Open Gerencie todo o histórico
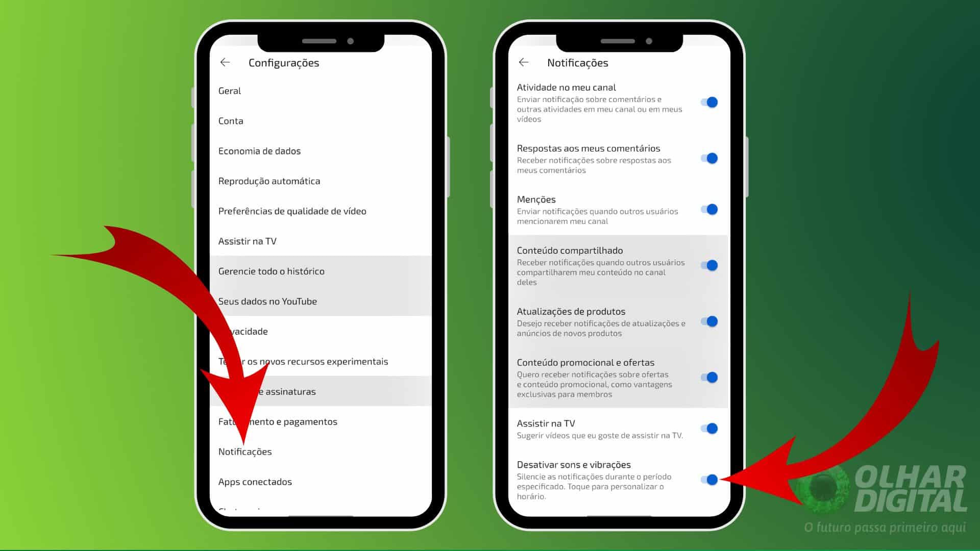This screenshot has height=551, width=980. [x=271, y=270]
